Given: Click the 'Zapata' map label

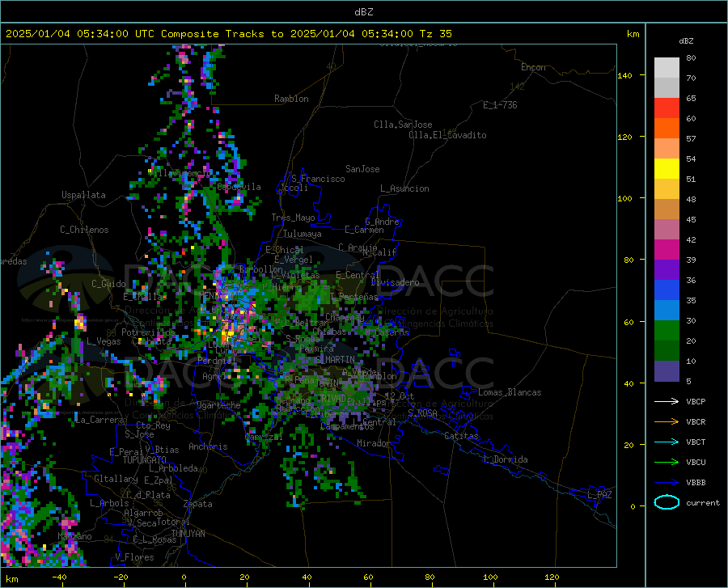Looking at the screenshot, I should (x=198, y=504).
